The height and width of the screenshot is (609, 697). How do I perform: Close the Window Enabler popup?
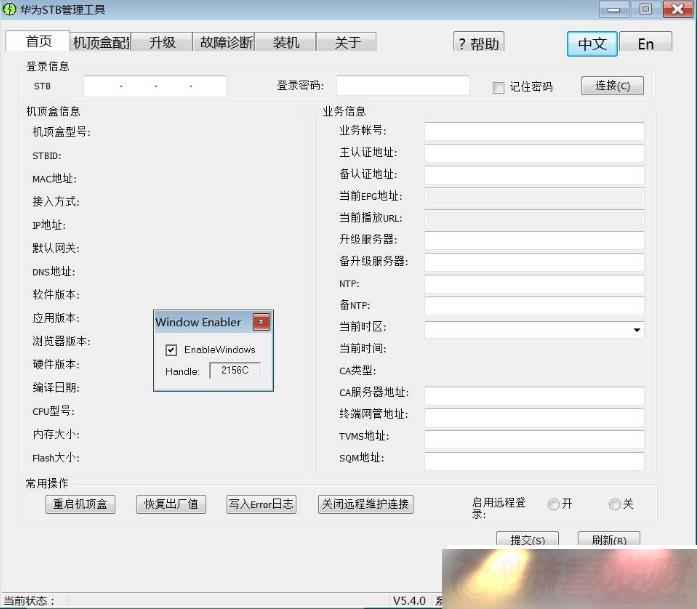261,322
